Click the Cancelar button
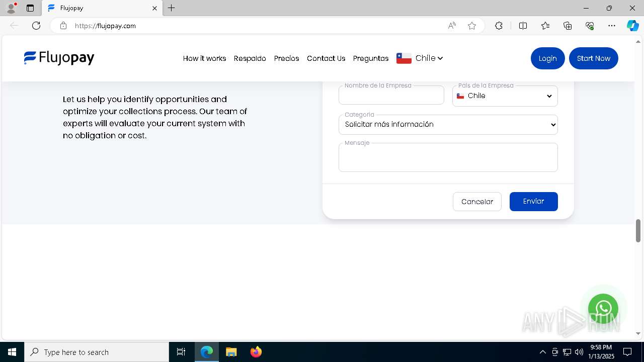The height and width of the screenshot is (362, 644). (477, 202)
